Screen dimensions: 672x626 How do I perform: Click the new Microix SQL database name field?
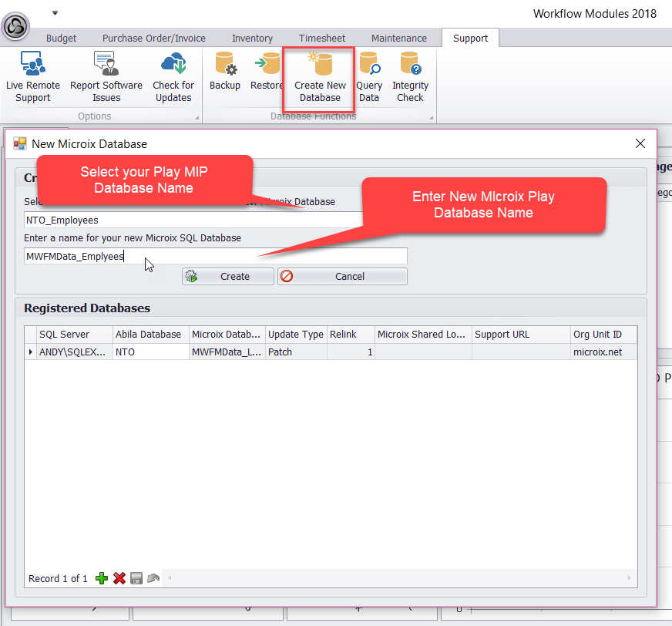click(216, 256)
